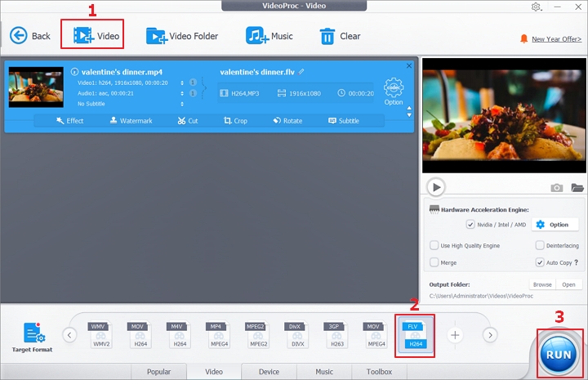Viewport: 588px width, 380px height.
Task: Open the Watermark tool
Action: (131, 121)
